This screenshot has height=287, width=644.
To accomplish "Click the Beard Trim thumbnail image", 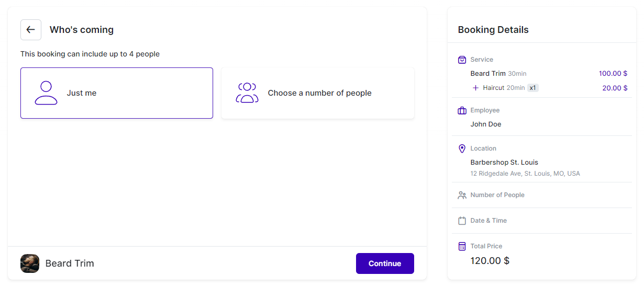I will 30,263.
